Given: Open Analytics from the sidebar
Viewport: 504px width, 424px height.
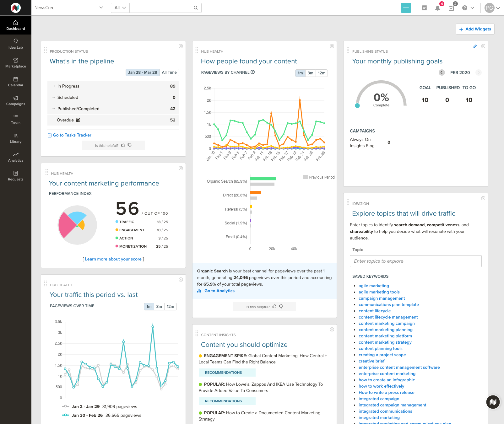Looking at the screenshot, I should [x=16, y=157].
